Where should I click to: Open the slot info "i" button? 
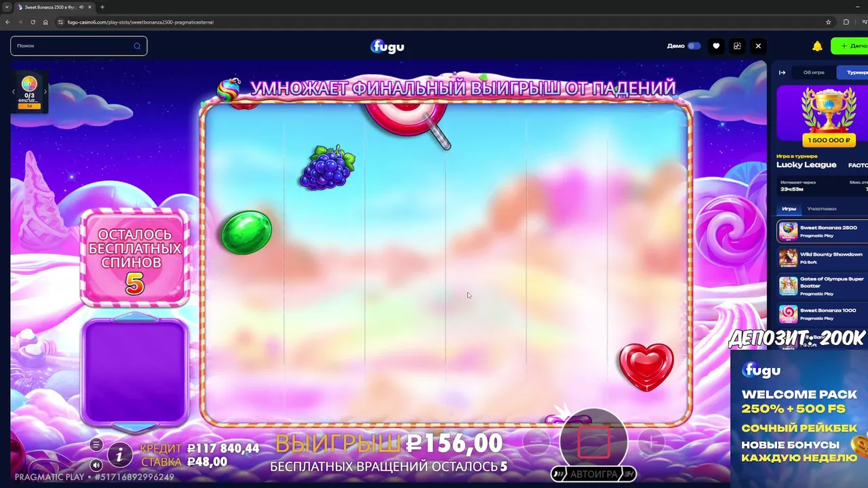click(120, 455)
